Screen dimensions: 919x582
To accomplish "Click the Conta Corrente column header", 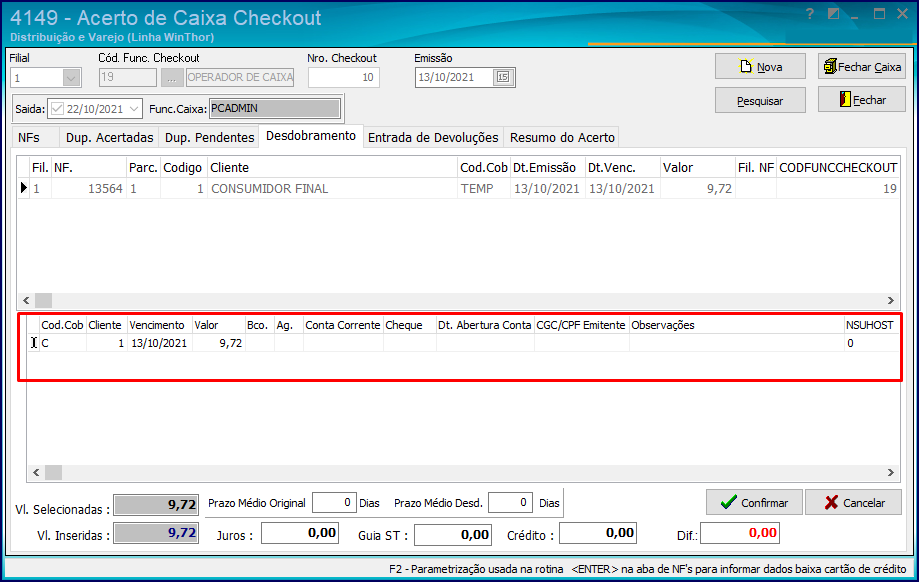I will (343, 325).
